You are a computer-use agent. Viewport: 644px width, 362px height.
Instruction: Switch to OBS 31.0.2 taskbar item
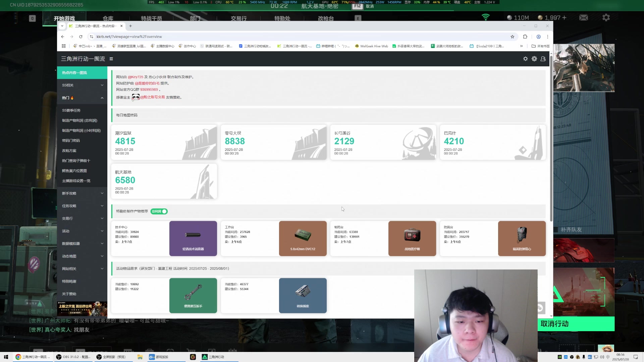point(73,357)
